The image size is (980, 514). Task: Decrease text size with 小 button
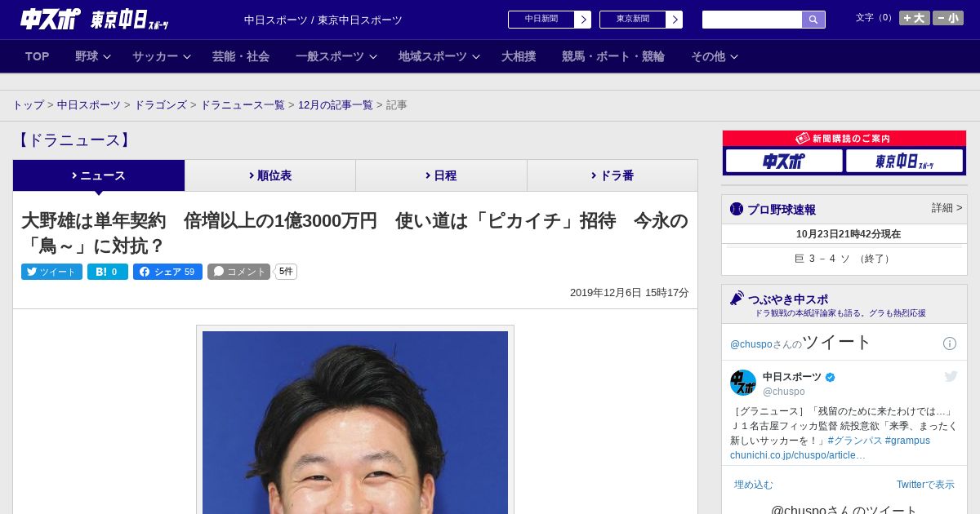[x=948, y=18]
